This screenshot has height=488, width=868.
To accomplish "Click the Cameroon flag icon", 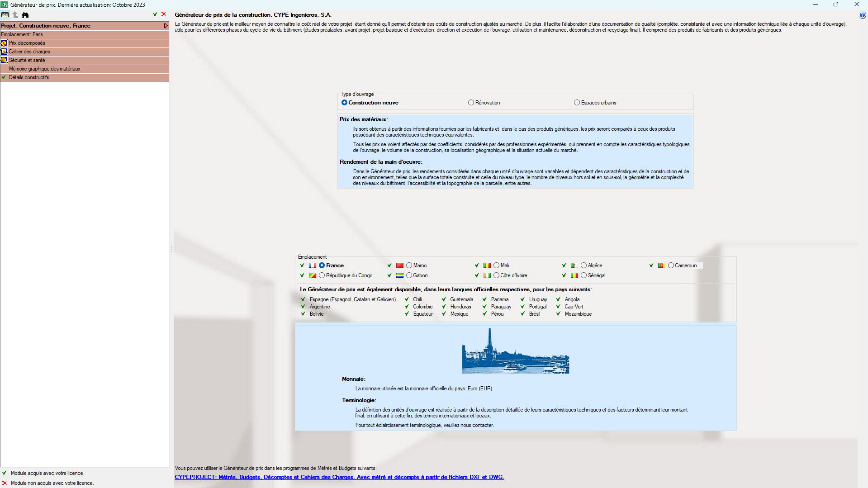I will [x=661, y=265].
